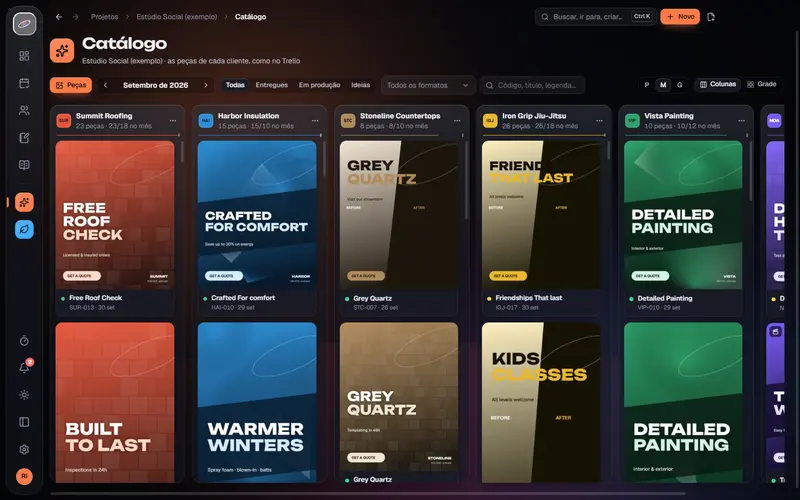Switch to Grade view
Screen dimensions: 800x500
[762, 84]
